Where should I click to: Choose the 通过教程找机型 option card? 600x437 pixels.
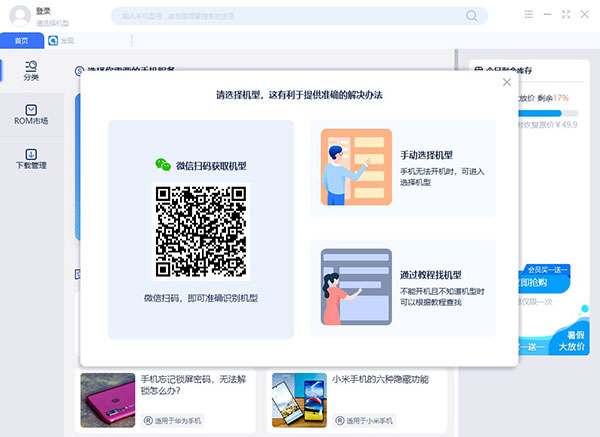402,288
